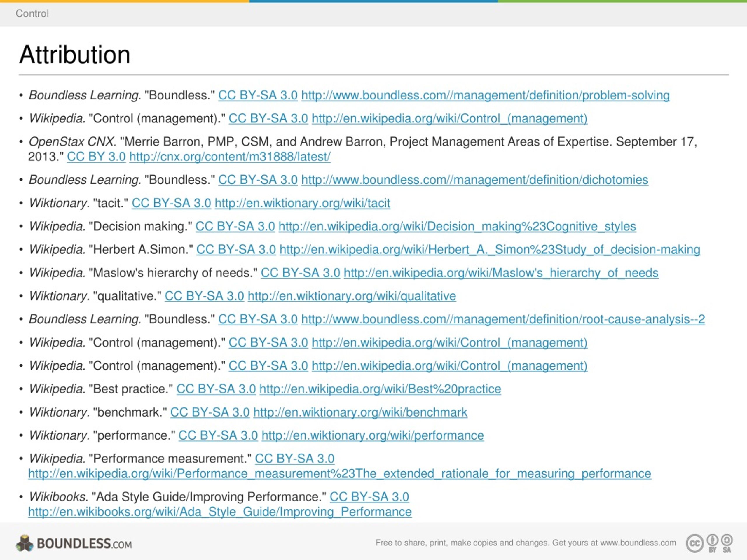Image resolution: width=747 pixels, height=560 pixels.
Task: Click the quoted word "tacit."
Action: click(x=110, y=203)
